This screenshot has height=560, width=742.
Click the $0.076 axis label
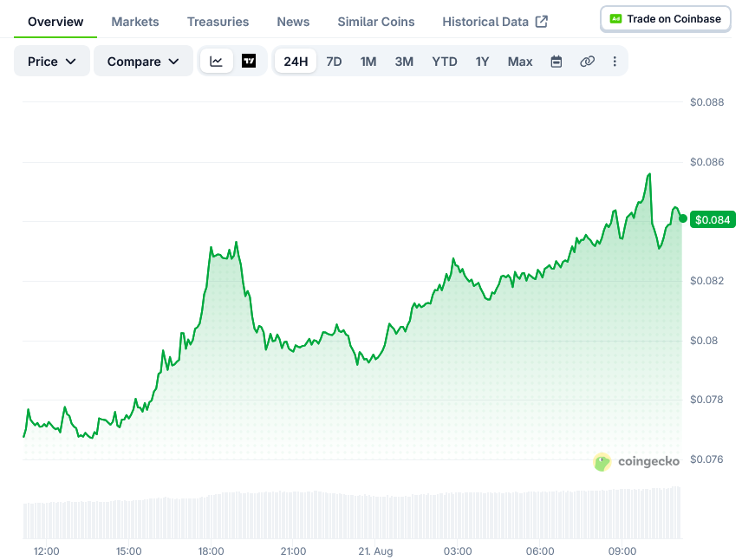(706, 459)
